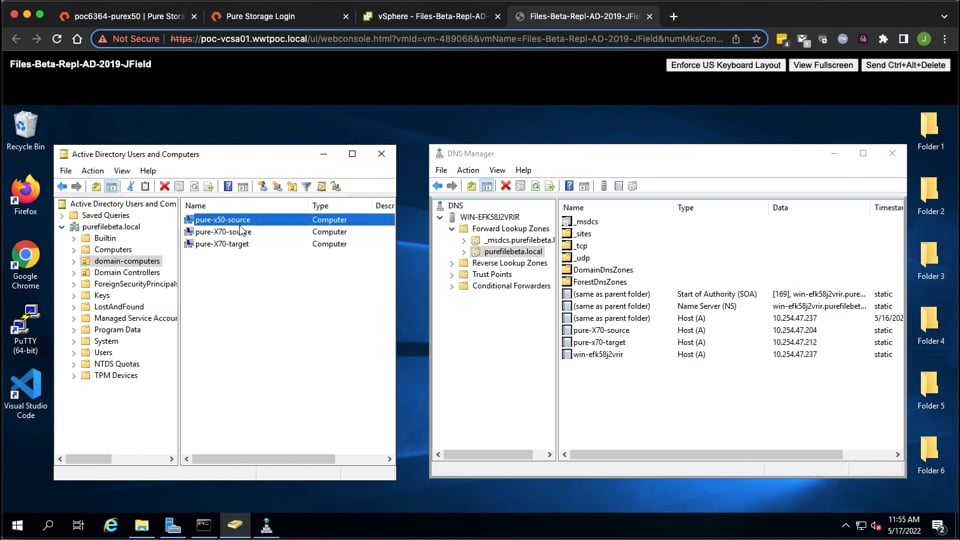
Task: Open Help menu in DNS Manager
Action: point(523,170)
